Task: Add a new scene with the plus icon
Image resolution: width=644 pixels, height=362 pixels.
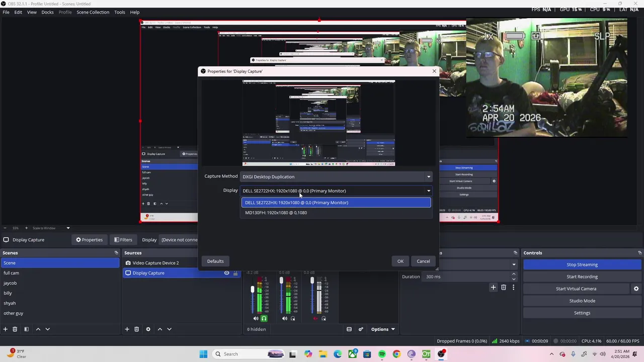Action: pyautogui.click(x=5, y=329)
